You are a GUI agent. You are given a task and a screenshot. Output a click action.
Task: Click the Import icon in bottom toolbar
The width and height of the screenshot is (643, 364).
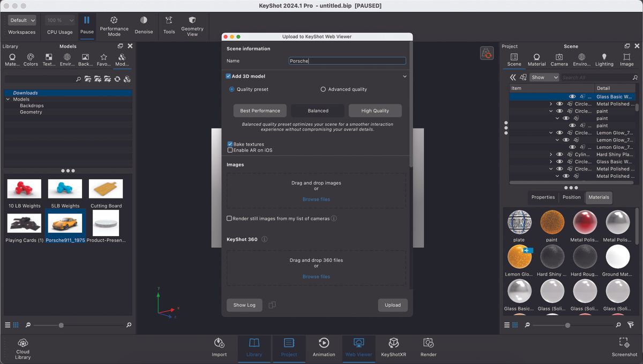[x=219, y=343]
